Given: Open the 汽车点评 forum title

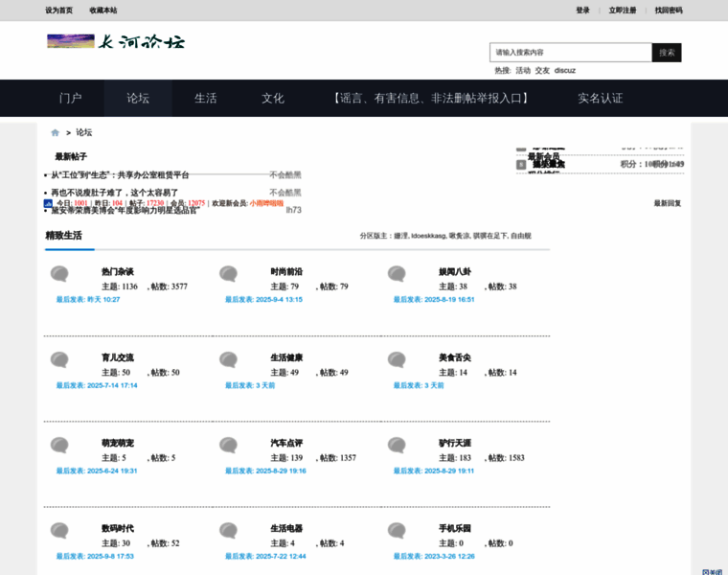Looking at the screenshot, I should point(286,443).
